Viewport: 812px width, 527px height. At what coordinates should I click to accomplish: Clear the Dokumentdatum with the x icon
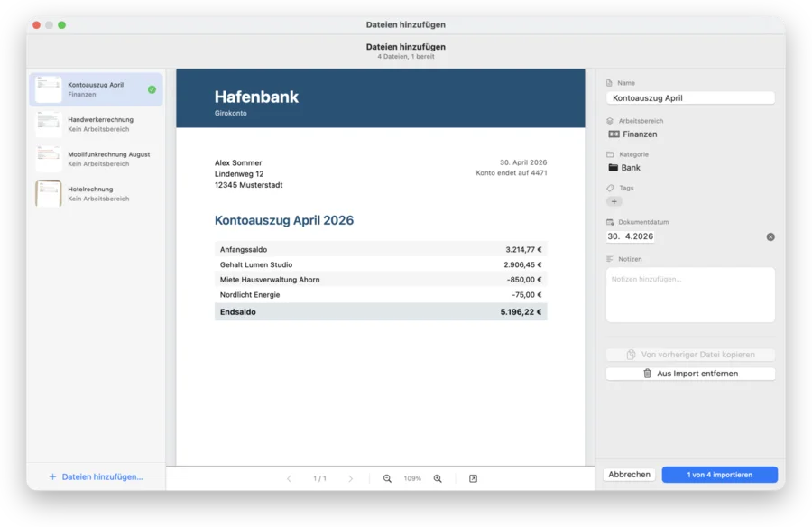point(770,236)
